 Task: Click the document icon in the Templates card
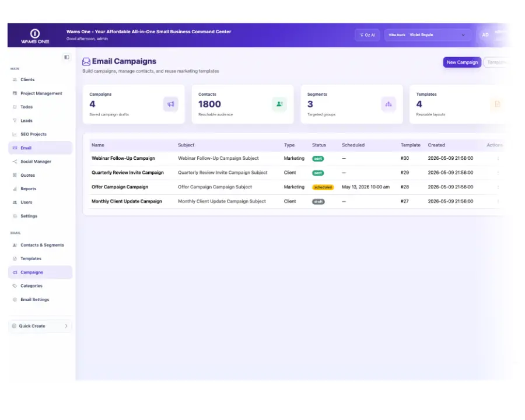pyautogui.click(x=497, y=104)
